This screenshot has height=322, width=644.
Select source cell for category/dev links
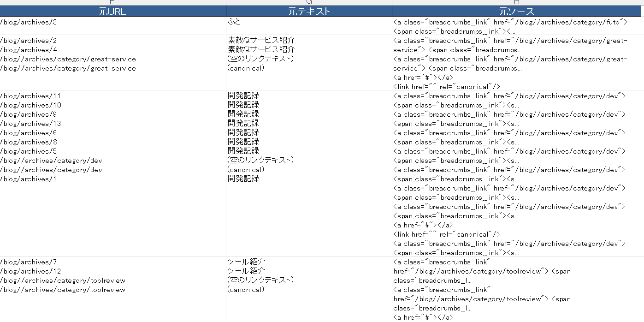point(516,173)
